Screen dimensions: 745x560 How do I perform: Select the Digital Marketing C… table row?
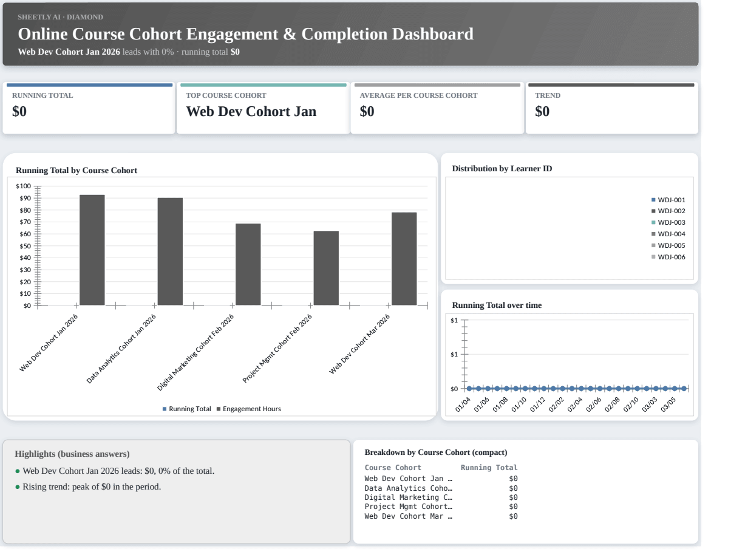point(441,497)
